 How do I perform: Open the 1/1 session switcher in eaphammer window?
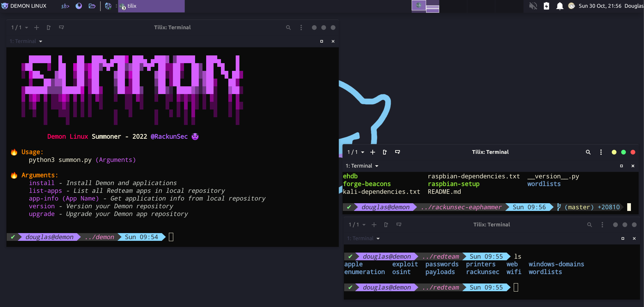click(356, 152)
